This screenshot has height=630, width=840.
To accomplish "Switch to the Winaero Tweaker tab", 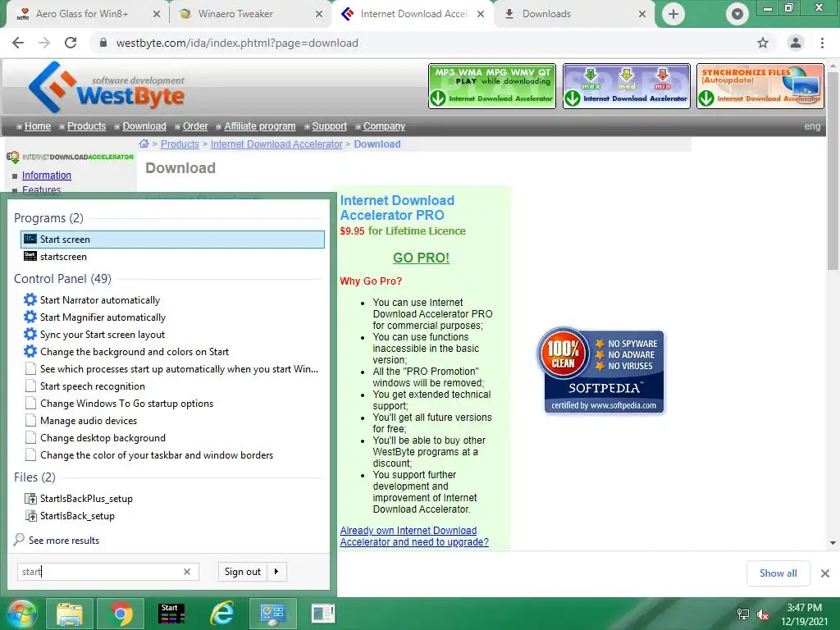I will [235, 14].
